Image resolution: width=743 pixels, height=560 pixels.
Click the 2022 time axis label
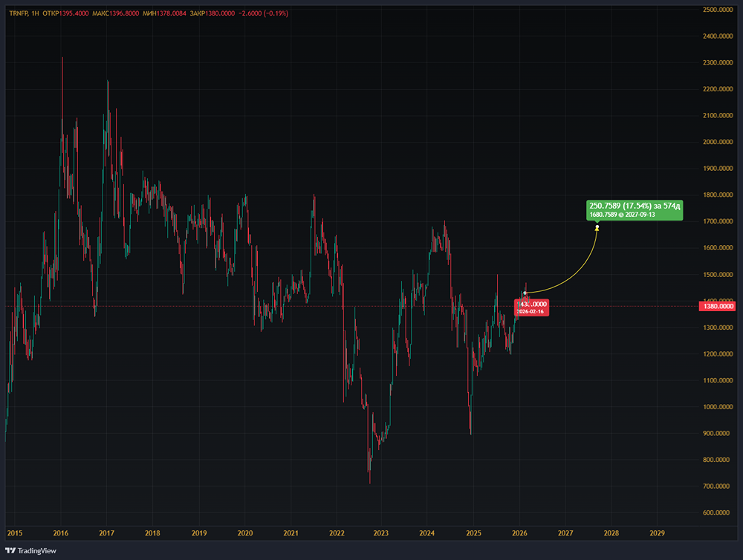(x=337, y=533)
